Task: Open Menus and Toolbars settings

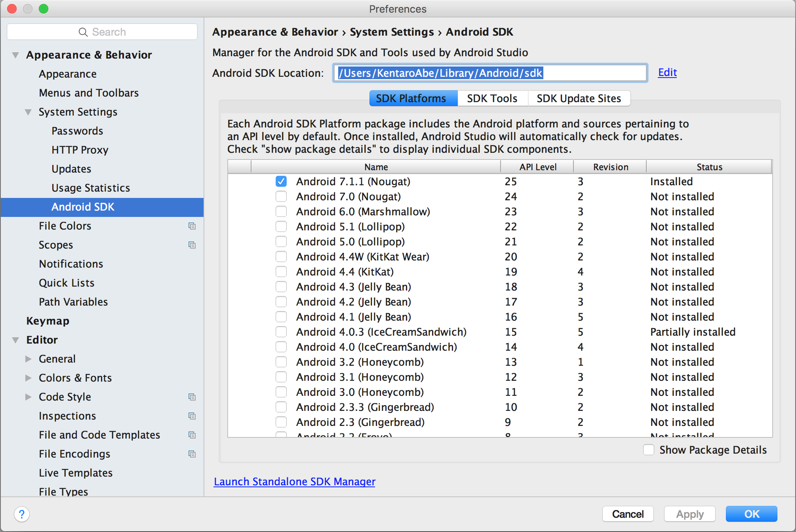Action: point(89,93)
